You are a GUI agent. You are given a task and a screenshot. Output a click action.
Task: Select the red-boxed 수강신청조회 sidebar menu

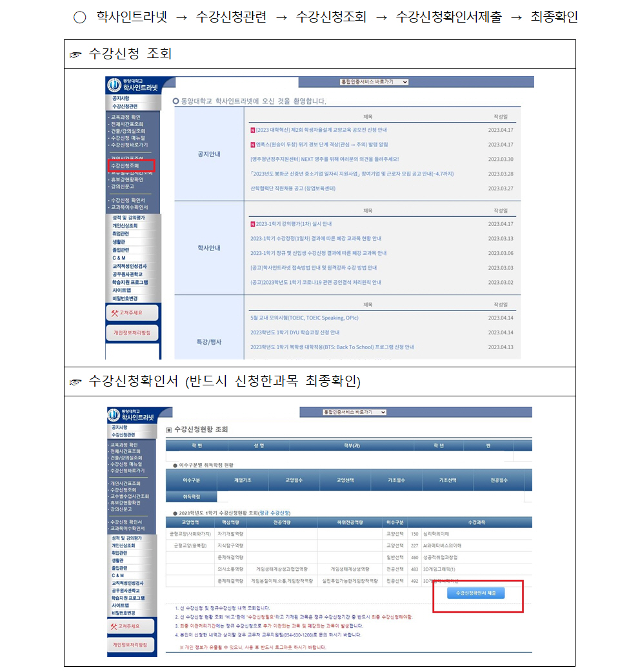[126, 166]
